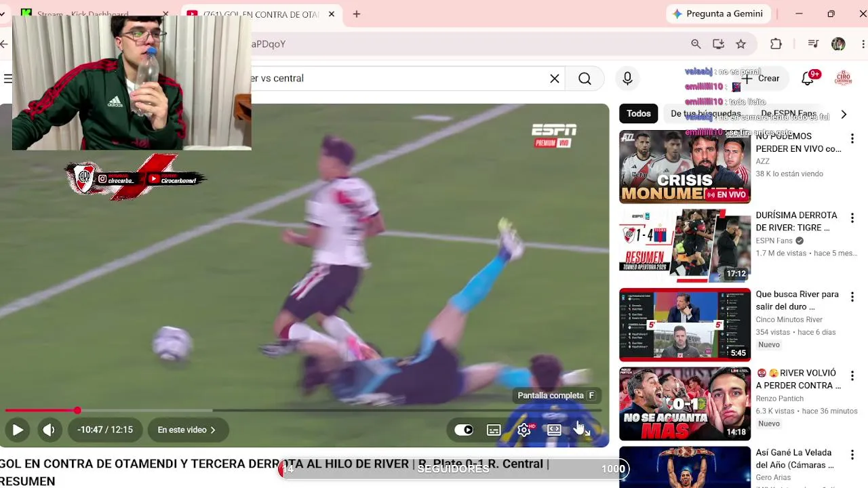The height and width of the screenshot is (488, 868).
Task: Open options for 'Que busca River' video
Action: click(x=852, y=297)
